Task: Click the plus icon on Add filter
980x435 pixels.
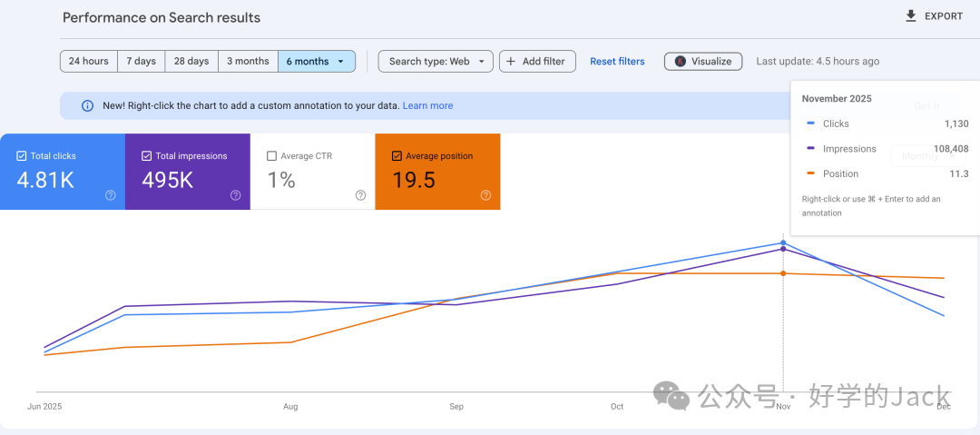Action: coord(511,62)
